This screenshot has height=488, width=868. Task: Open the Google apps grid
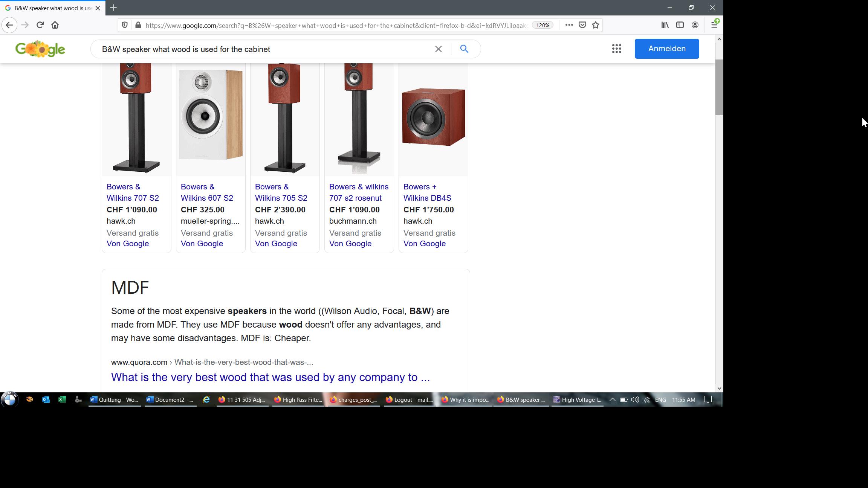[616, 49]
